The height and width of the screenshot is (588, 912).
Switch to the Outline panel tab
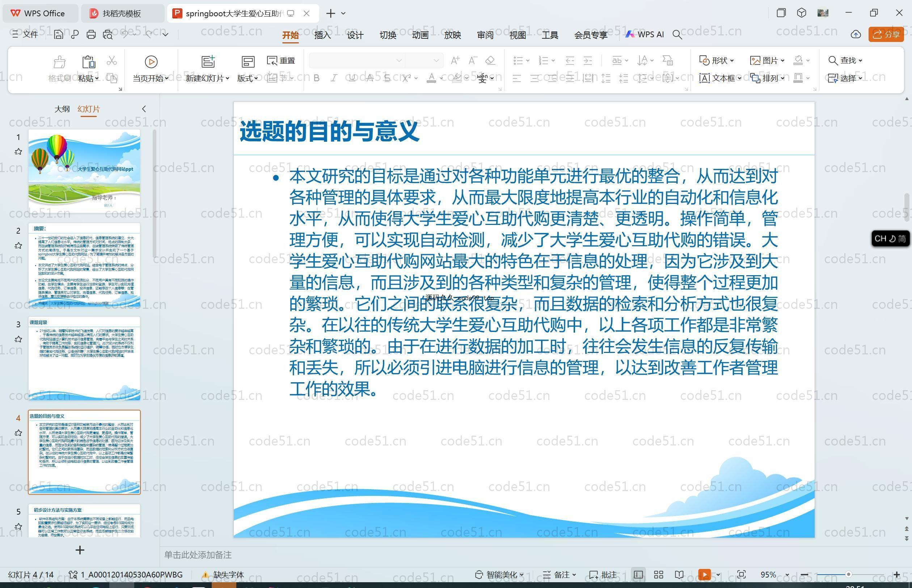[62, 109]
